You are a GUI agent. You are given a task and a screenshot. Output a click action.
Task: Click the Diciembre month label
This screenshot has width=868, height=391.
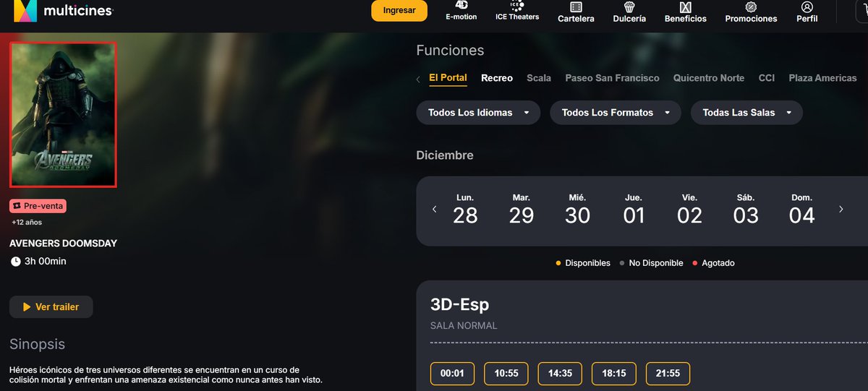click(445, 155)
